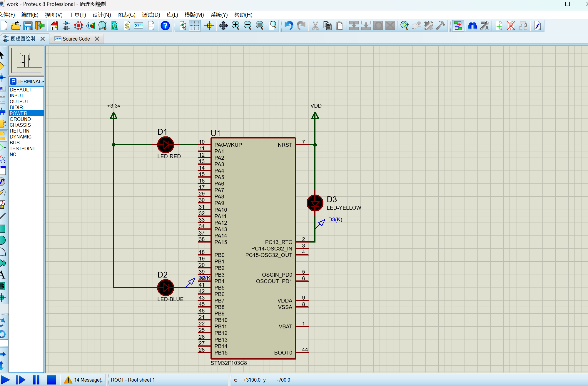Select TESTPOINT in the terminals list
The image size is (588, 386).
(26, 148)
